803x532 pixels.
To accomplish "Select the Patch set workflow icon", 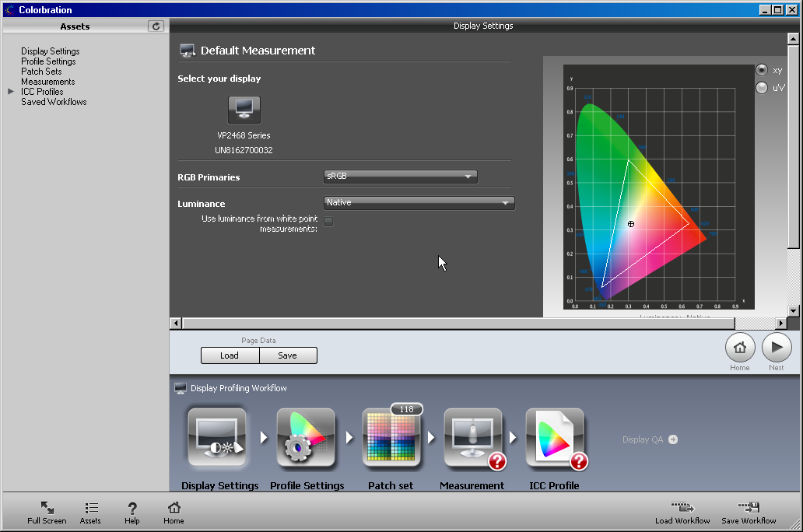I will tap(391, 438).
